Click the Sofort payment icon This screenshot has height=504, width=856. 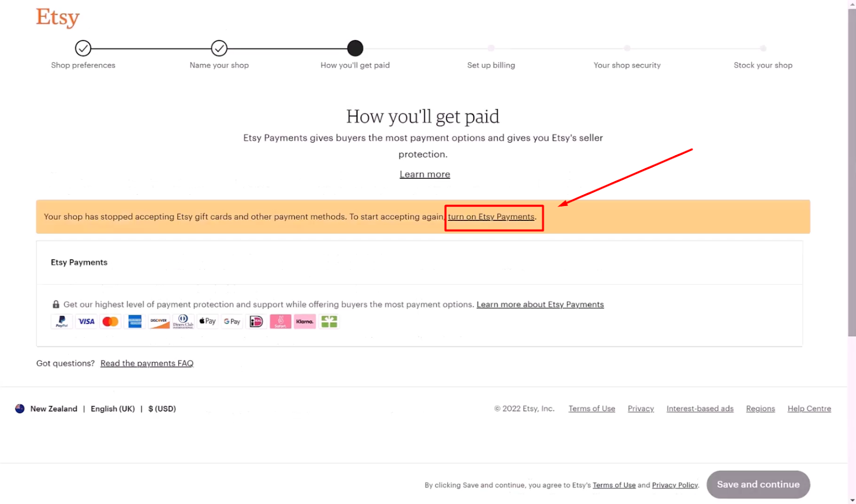point(280,322)
